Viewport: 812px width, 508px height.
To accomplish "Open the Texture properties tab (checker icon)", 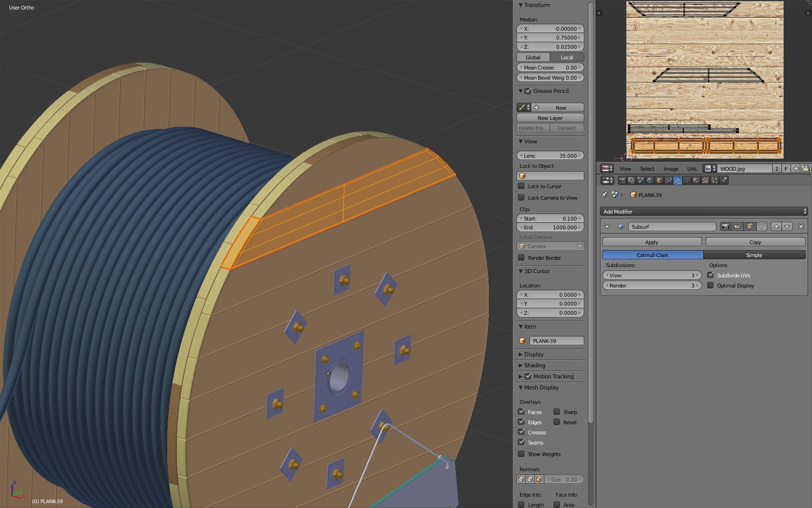I will 705,180.
